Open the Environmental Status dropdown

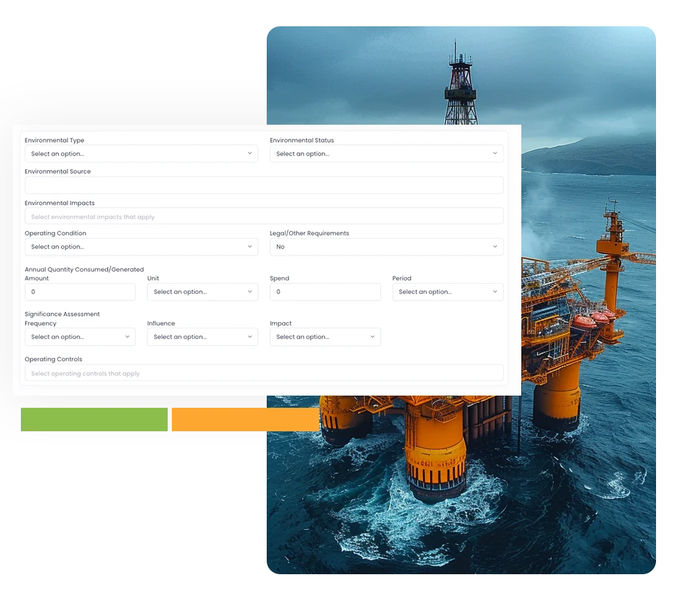click(386, 154)
